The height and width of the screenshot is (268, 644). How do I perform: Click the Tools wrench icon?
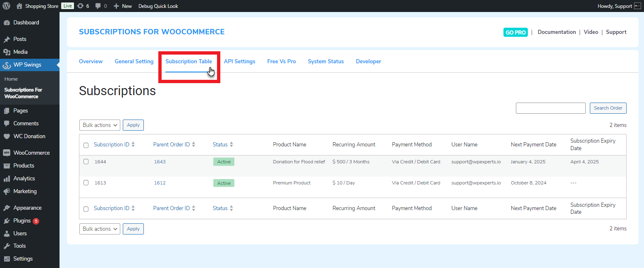pos(7,246)
